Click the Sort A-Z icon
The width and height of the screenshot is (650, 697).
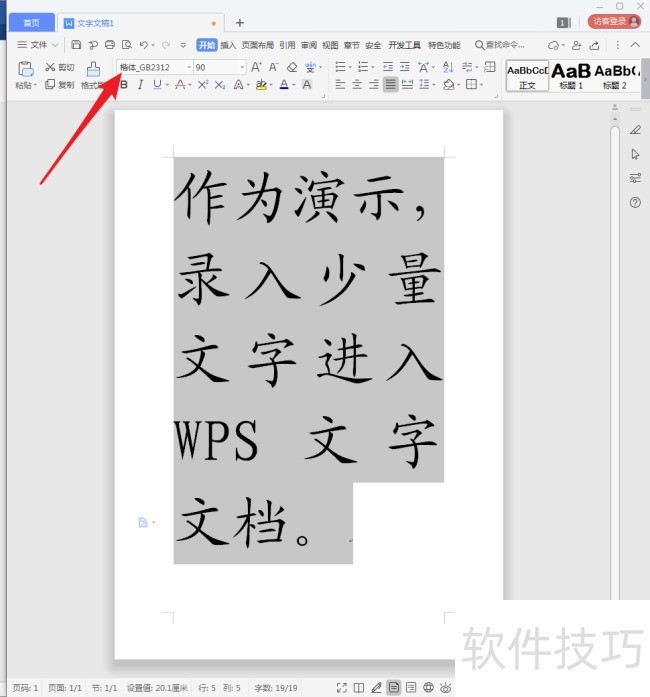[x=448, y=67]
